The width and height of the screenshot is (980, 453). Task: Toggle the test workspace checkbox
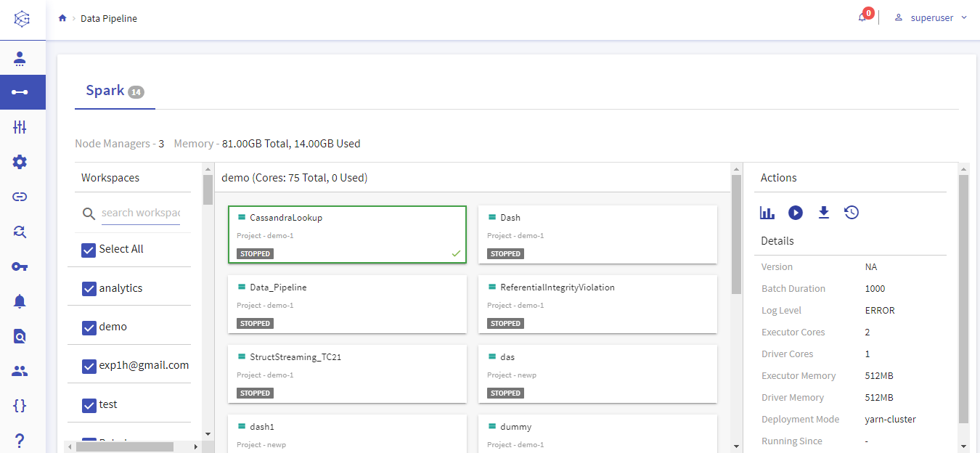89,405
